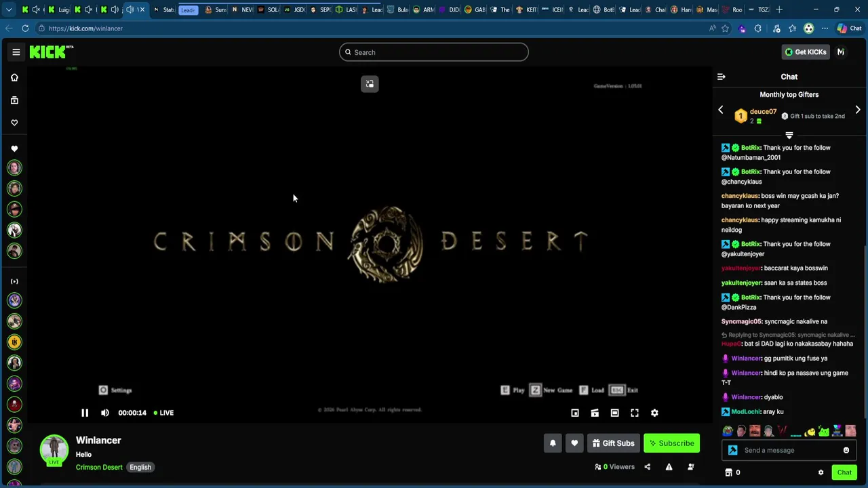Jump to LIVE indicator in player
Image resolution: width=868 pixels, height=488 pixels.
pyautogui.click(x=163, y=413)
